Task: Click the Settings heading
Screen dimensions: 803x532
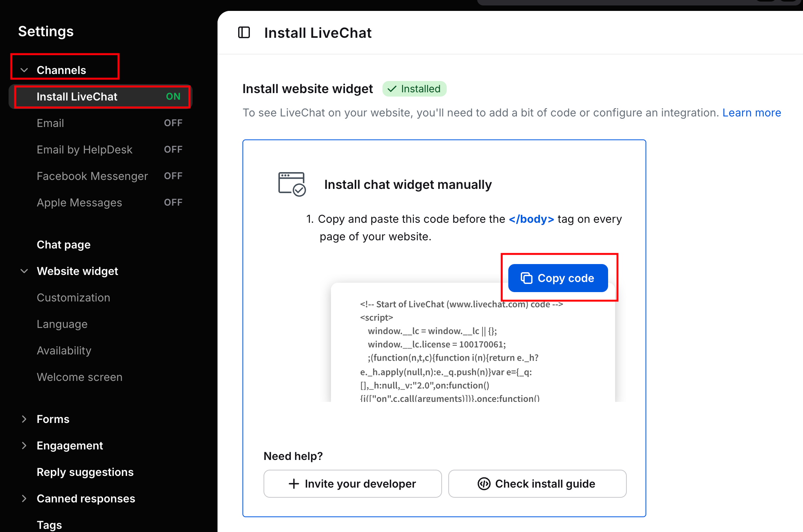Action: pyautogui.click(x=46, y=31)
